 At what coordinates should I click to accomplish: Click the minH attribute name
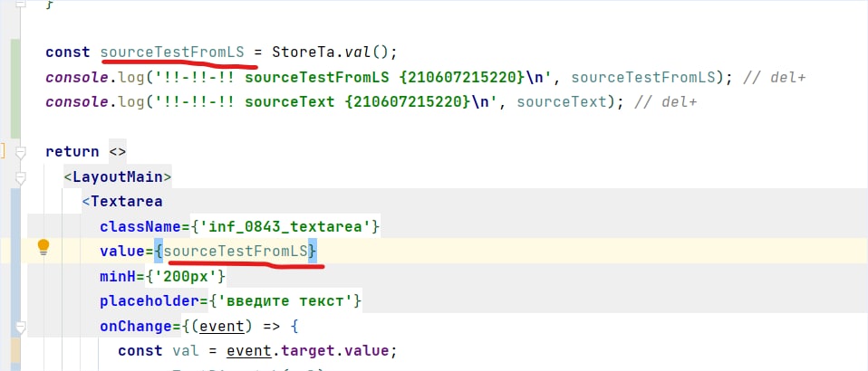pyautogui.click(x=118, y=275)
